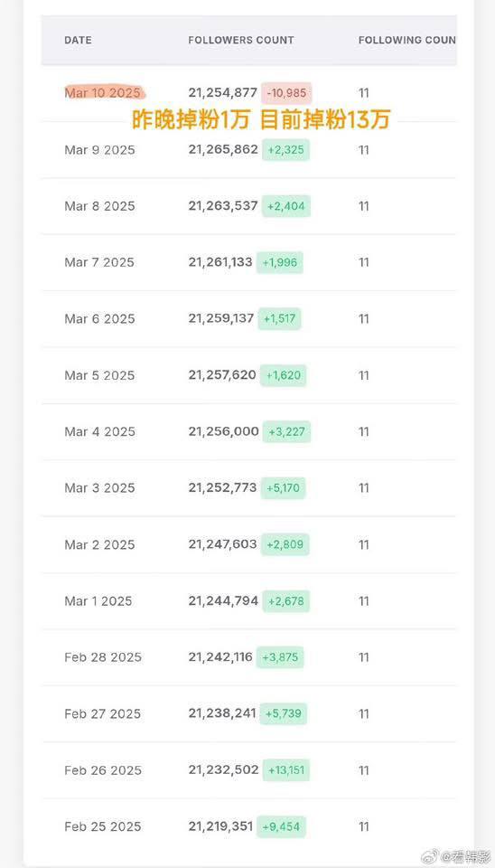
Task: Click the -10,985 red change badge
Action: click(286, 93)
